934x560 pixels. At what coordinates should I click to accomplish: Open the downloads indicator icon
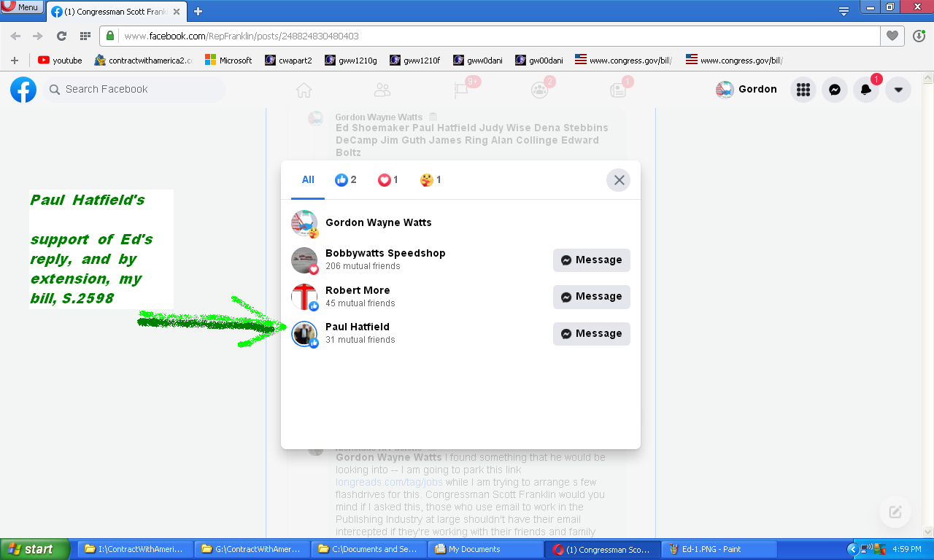[919, 36]
